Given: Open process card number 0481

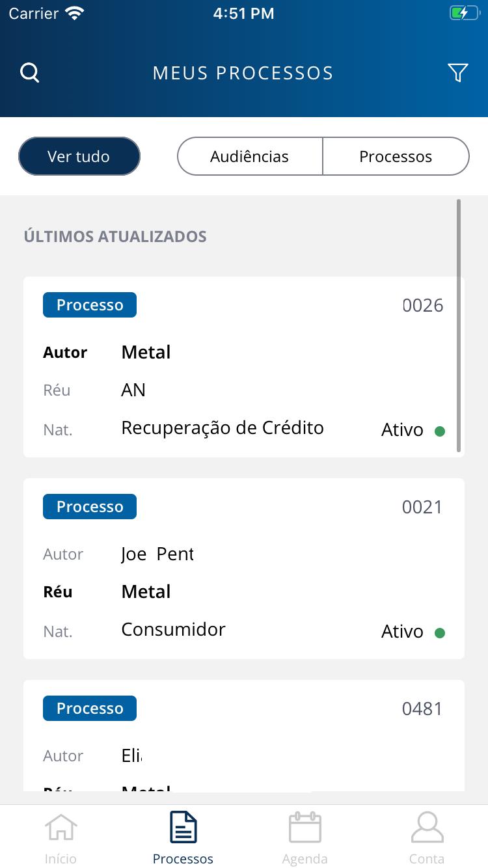Looking at the screenshot, I should click(244, 736).
